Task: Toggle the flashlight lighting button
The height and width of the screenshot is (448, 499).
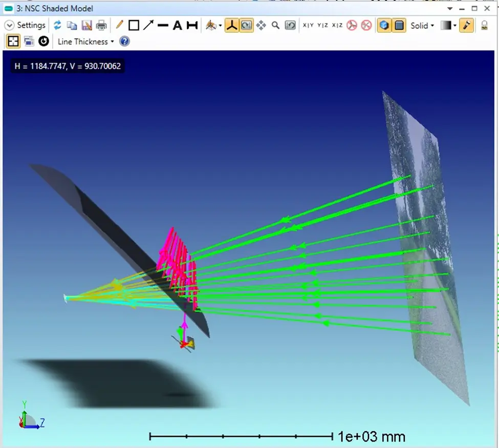Action: pyautogui.click(x=467, y=25)
